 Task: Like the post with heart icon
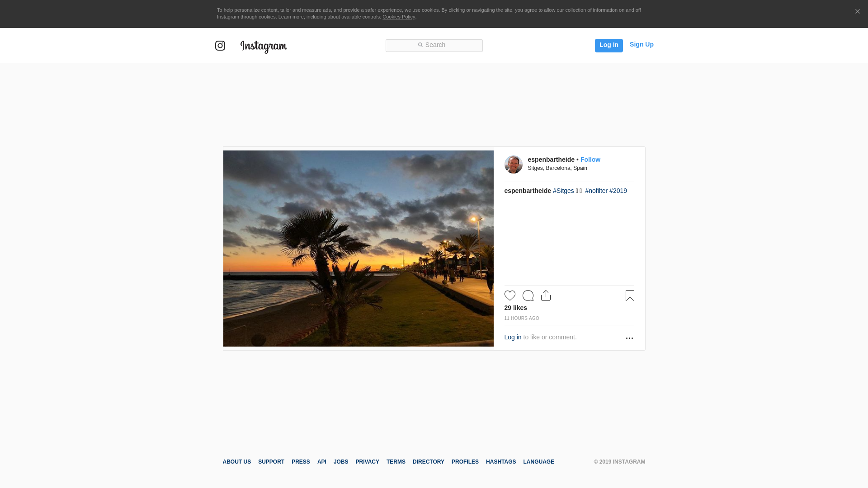pos(510,296)
